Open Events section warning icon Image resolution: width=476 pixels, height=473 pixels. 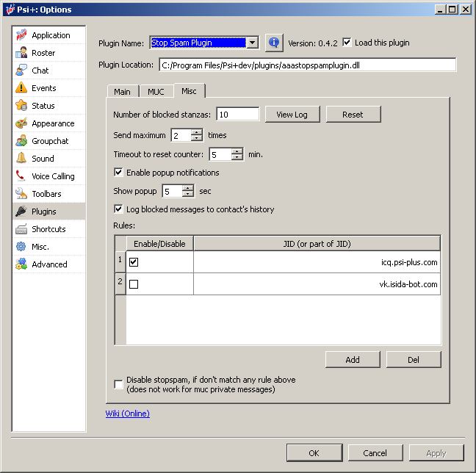(21, 88)
